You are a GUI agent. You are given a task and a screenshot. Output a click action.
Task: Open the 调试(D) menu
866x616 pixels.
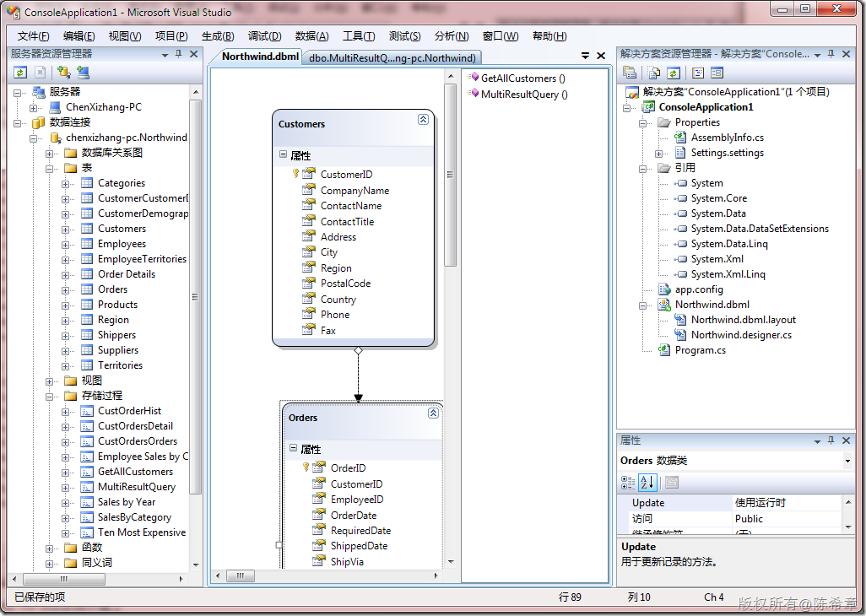tap(264, 36)
